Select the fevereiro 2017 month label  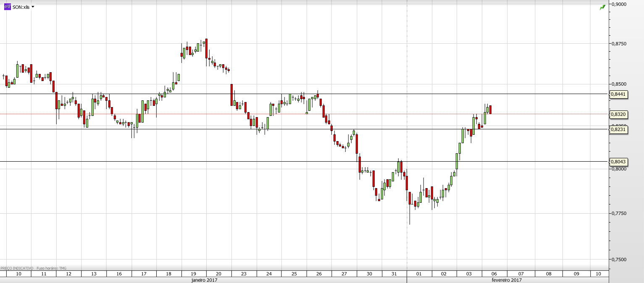point(507,280)
